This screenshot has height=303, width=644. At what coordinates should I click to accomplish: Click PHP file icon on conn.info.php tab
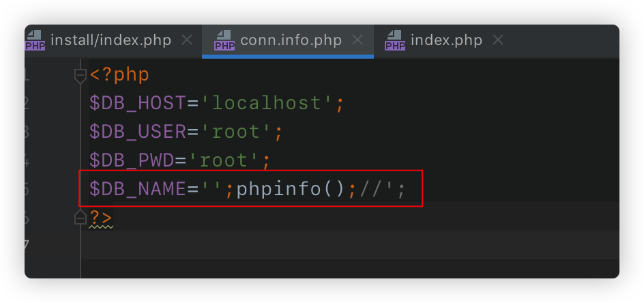click(224, 40)
